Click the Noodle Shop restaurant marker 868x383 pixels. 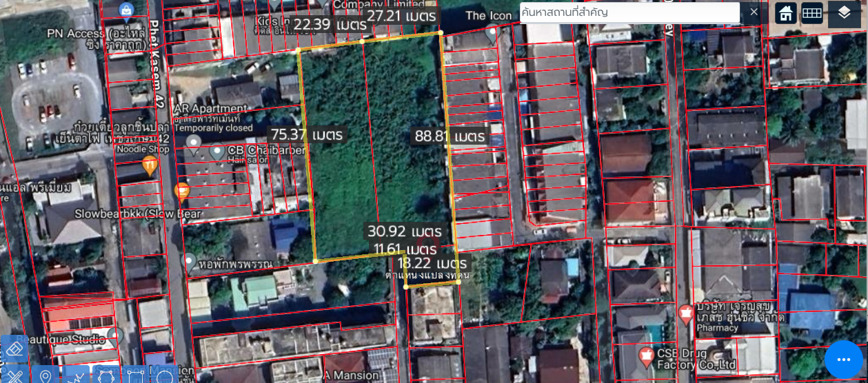pyautogui.click(x=150, y=165)
